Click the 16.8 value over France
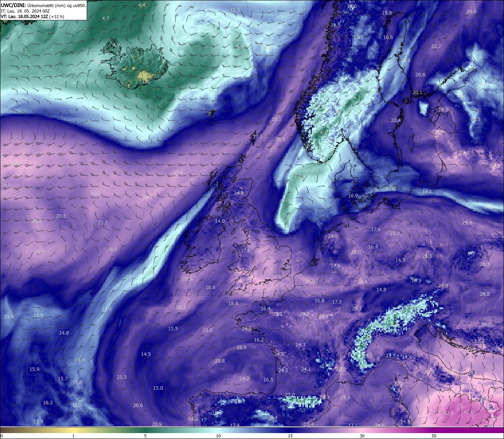This screenshot has width=504, height=439. click(319, 301)
